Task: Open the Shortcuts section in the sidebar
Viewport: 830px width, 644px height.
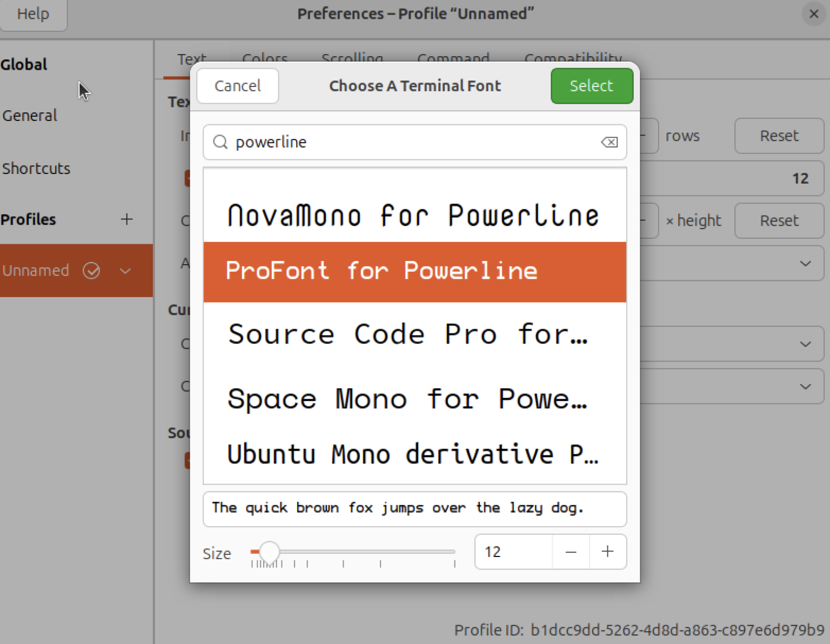Action: (x=36, y=168)
